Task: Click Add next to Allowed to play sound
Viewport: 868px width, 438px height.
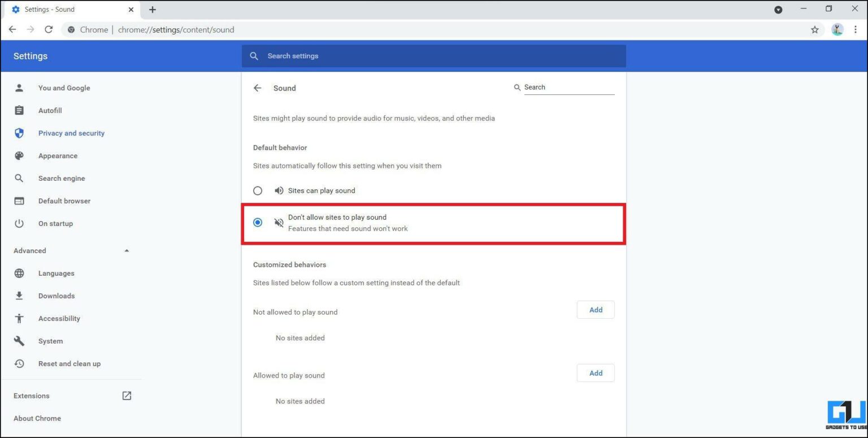Action: click(x=595, y=372)
